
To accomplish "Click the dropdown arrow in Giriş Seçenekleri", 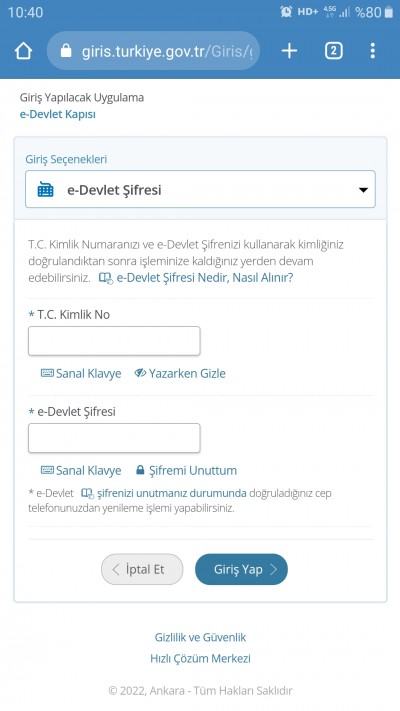I will click(x=363, y=190).
